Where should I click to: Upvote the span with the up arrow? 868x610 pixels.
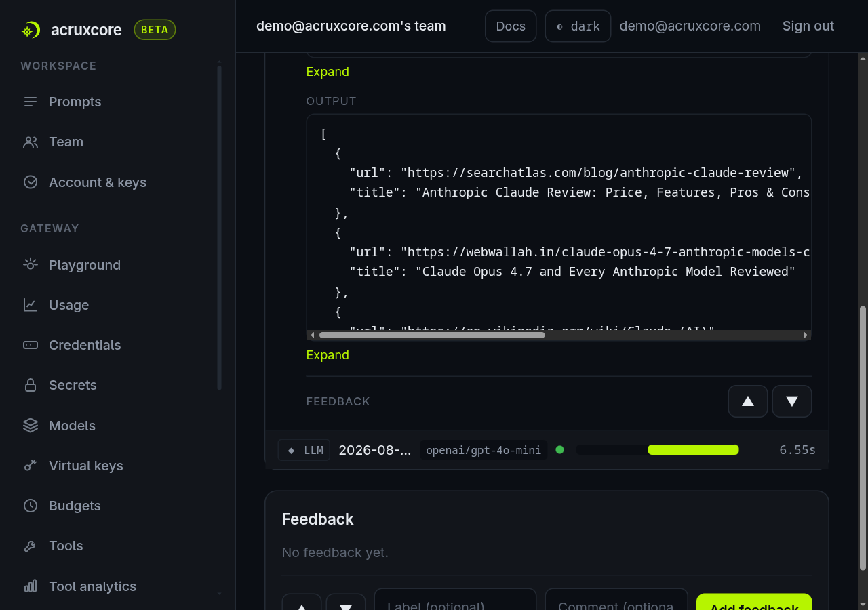(748, 401)
